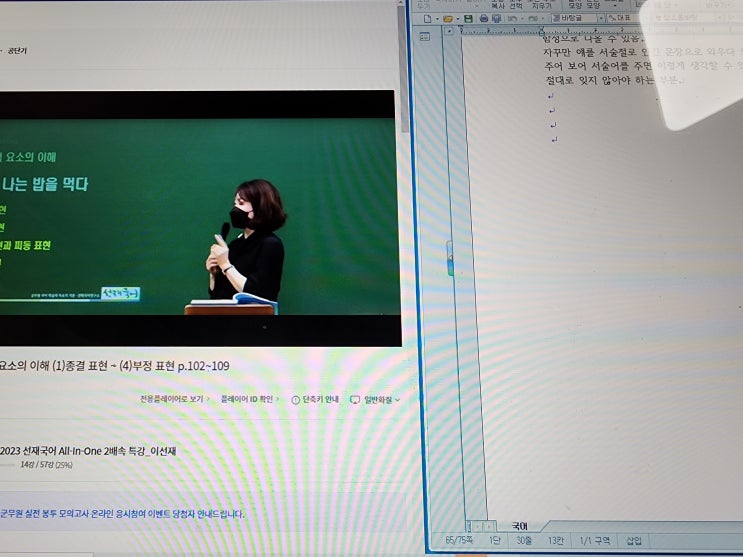Click the text line starting 자꾸만 얘를 서술절로
This screenshot has width=743, height=557.
642,51
